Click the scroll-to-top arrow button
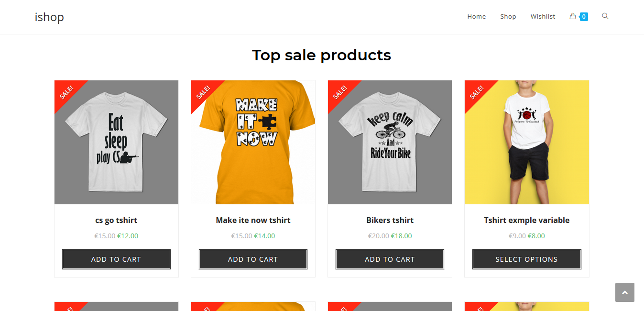Viewport: 644px width, 311px height. pos(625,292)
